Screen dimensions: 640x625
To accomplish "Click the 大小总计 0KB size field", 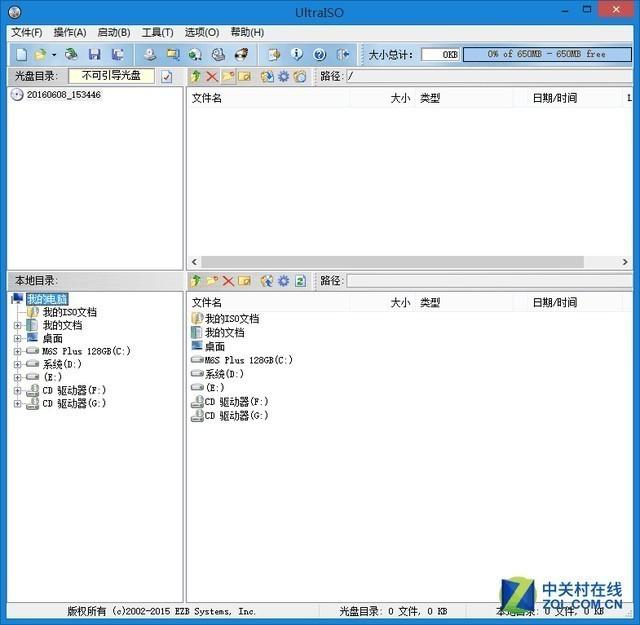I will tap(440, 54).
